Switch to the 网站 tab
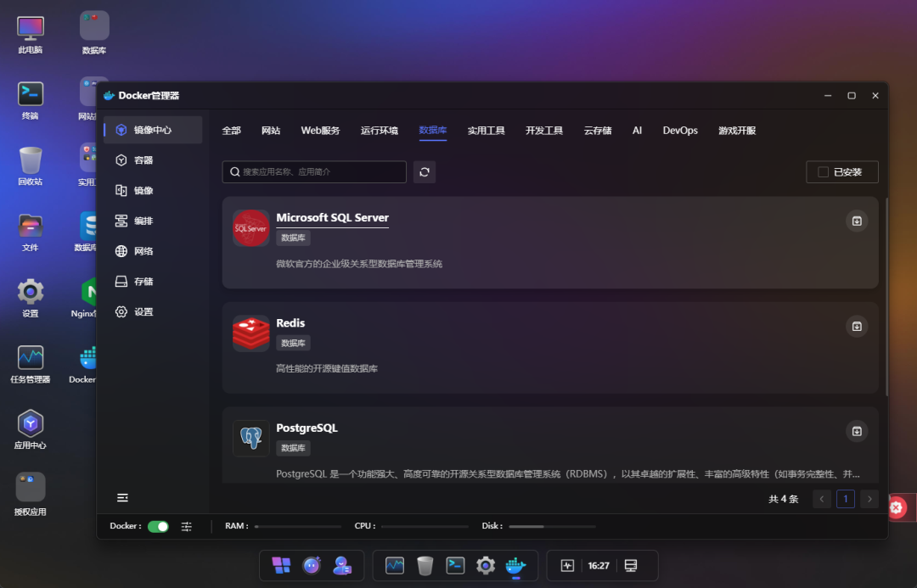Image resolution: width=917 pixels, height=588 pixels. (x=271, y=131)
